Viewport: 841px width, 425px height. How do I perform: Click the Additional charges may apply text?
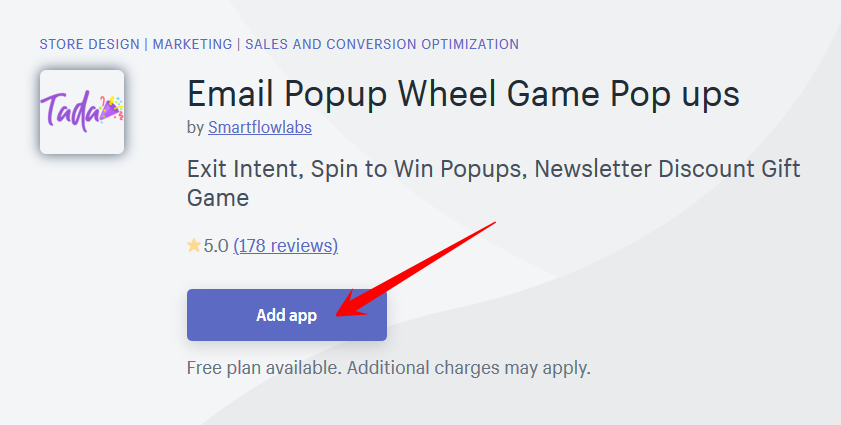[469, 368]
